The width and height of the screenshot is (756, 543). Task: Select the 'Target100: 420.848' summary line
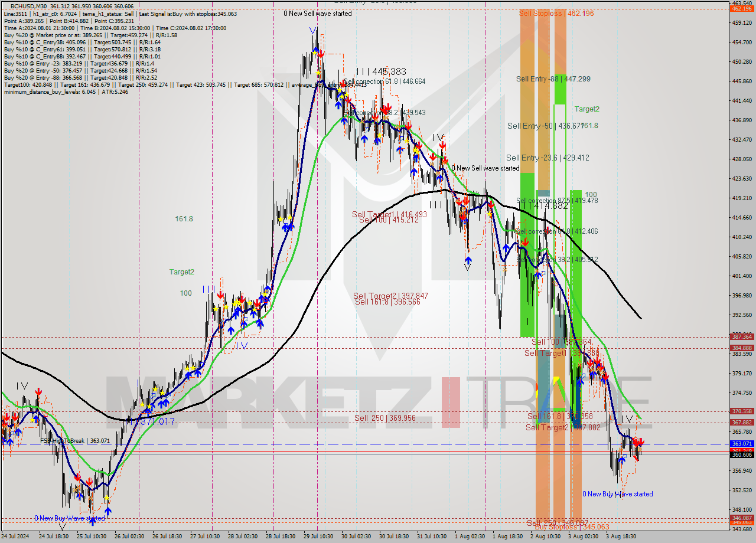click(185, 84)
